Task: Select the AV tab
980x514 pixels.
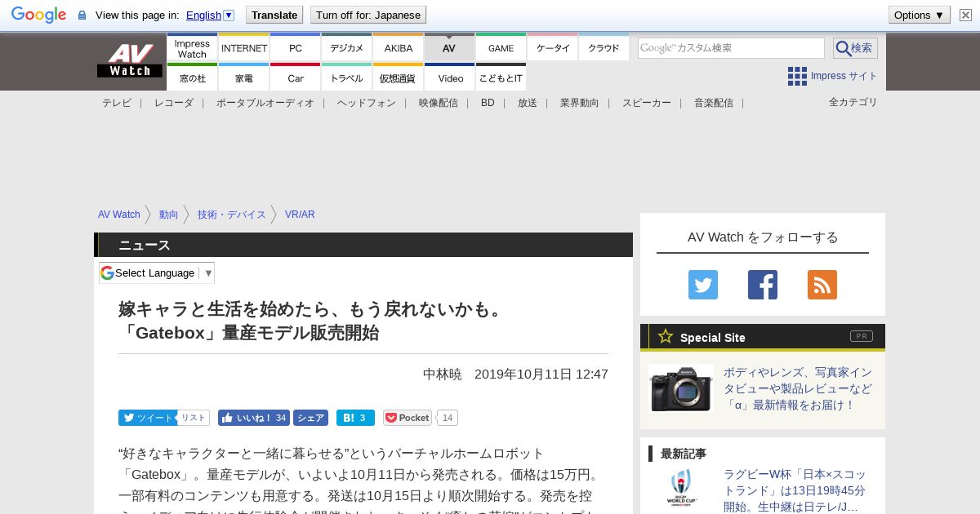Action: pos(449,47)
